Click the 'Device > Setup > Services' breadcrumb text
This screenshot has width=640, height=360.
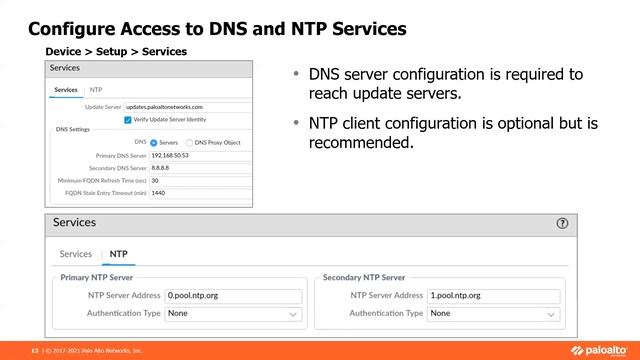(116, 52)
